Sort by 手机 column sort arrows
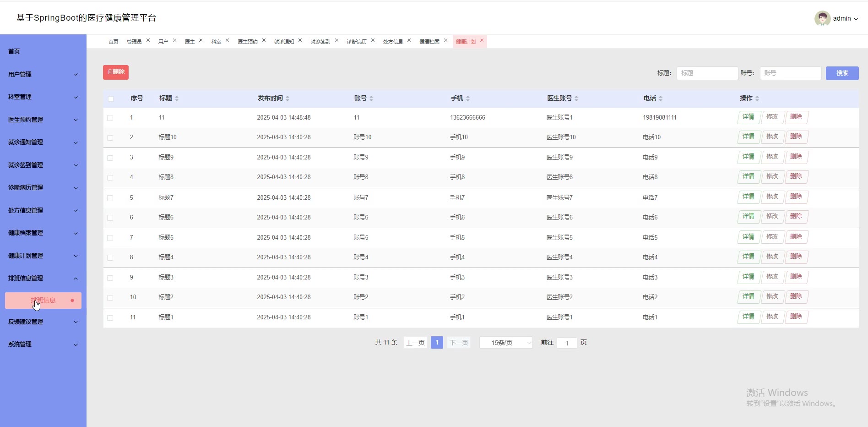 pos(468,99)
